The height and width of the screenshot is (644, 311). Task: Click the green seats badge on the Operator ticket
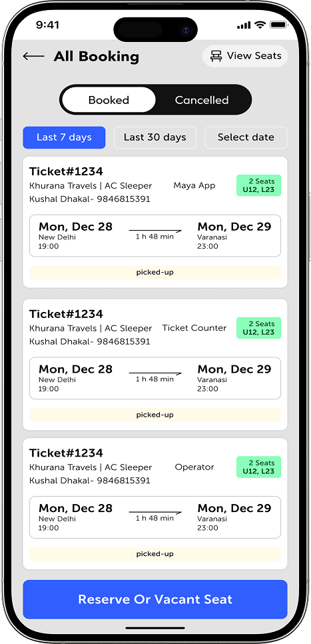258,467
